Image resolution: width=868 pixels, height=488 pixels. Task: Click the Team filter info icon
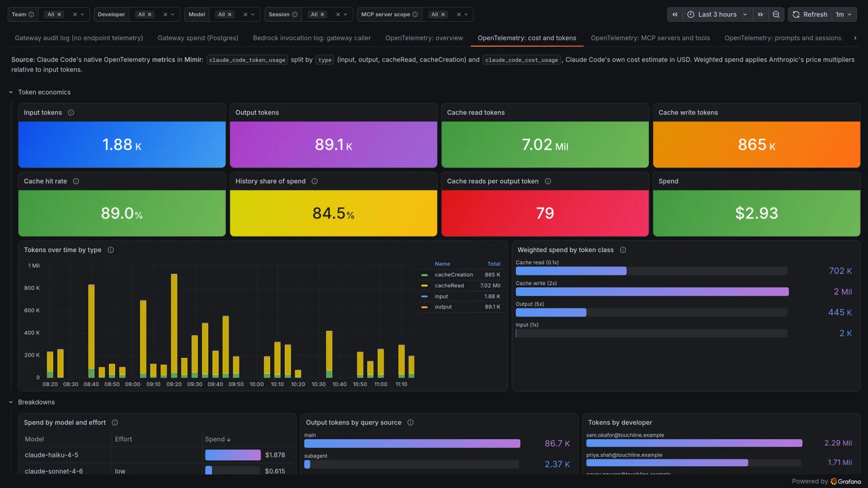pos(31,15)
